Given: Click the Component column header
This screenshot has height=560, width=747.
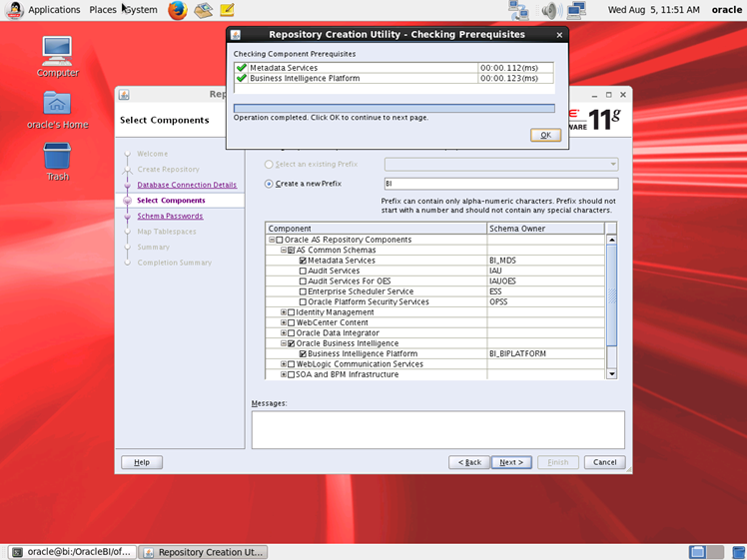Looking at the screenshot, I should [375, 229].
